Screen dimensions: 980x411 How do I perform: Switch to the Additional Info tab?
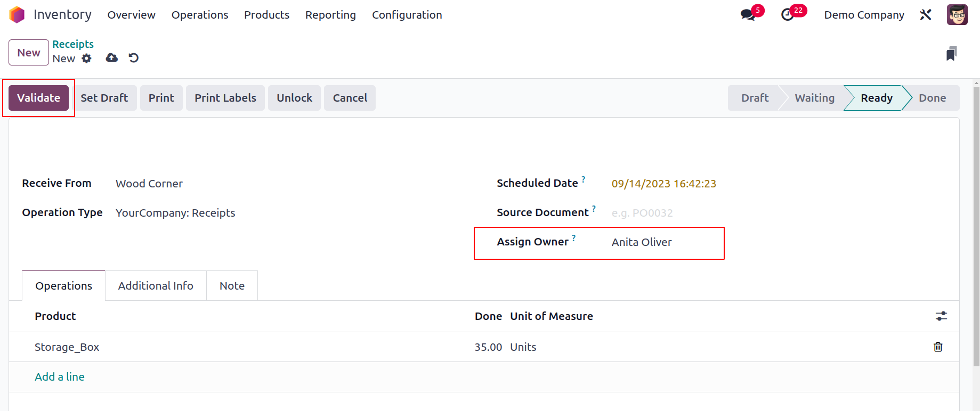tap(156, 286)
